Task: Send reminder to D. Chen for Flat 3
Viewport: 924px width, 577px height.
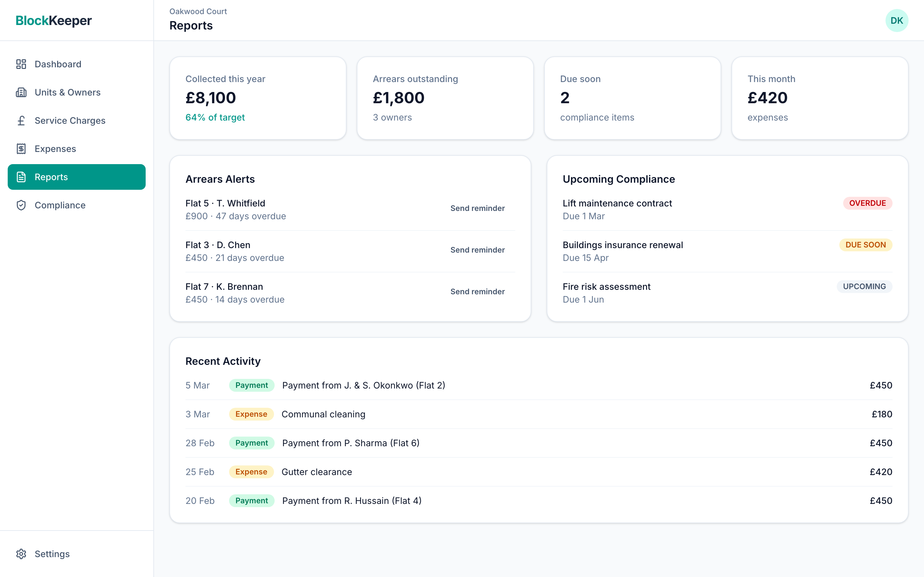Action: [477, 250]
